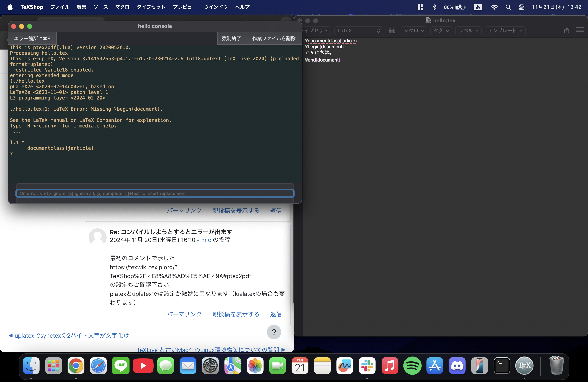The height and width of the screenshot is (382, 588).
Task: Open the Apple menu
Action: (x=10, y=7)
